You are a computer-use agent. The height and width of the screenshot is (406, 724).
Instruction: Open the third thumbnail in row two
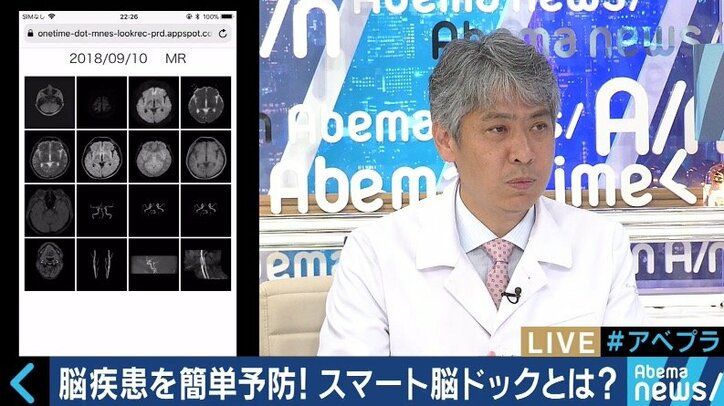154,157
